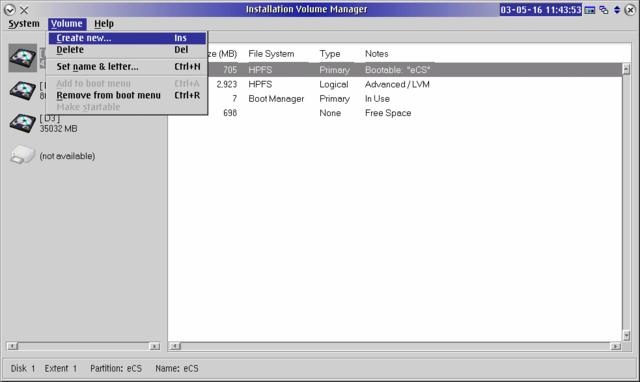Click the not available removable drive icon

pyautogui.click(x=22, y=155)
